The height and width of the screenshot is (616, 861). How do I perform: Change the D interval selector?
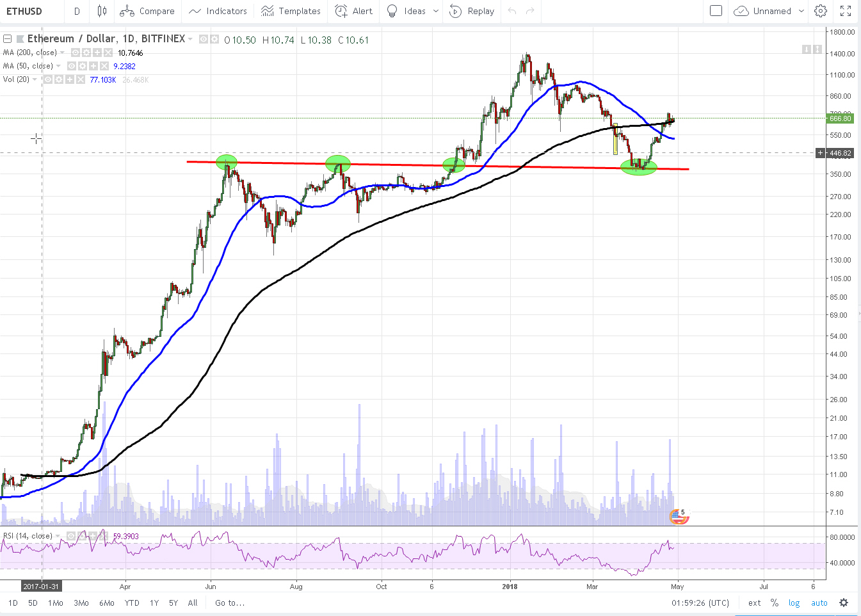point(77,11)
